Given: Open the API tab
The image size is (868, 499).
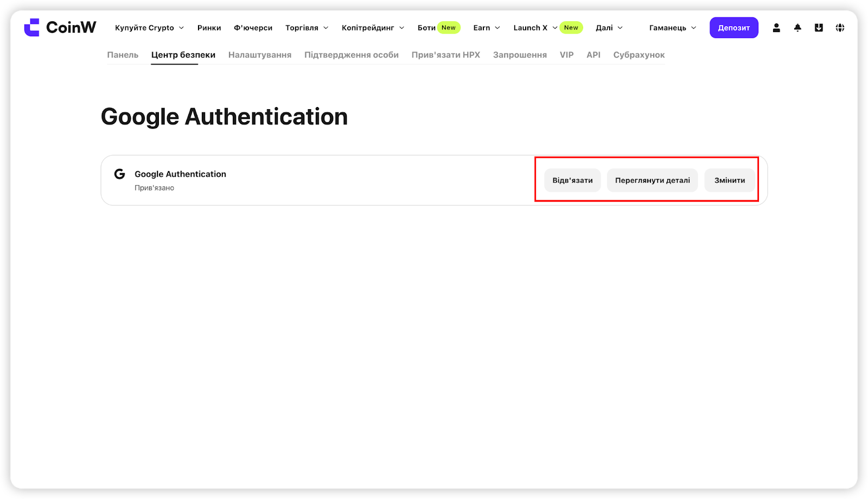Looking at the screenshot, I should coord(593,55).
